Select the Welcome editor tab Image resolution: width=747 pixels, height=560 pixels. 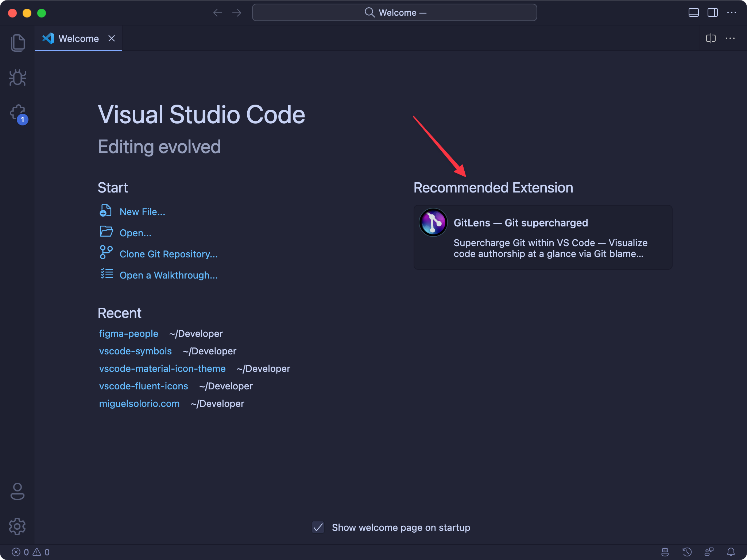pos(78,38)
